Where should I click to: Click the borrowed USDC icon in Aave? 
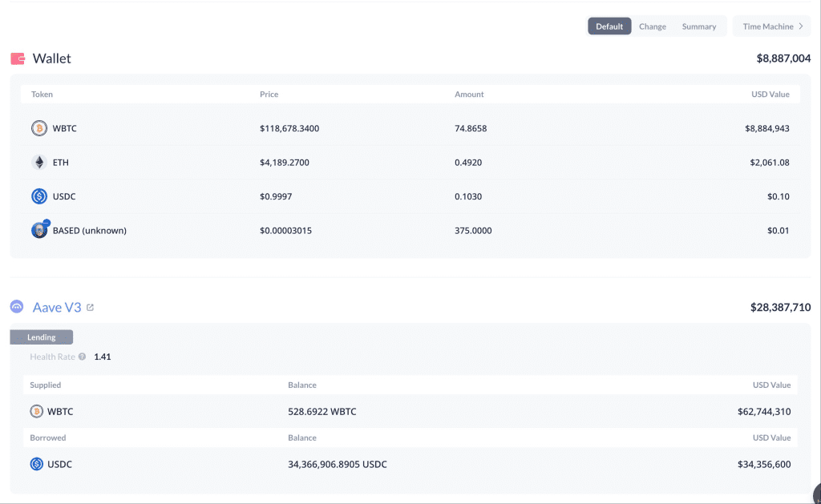click(37, 464)
